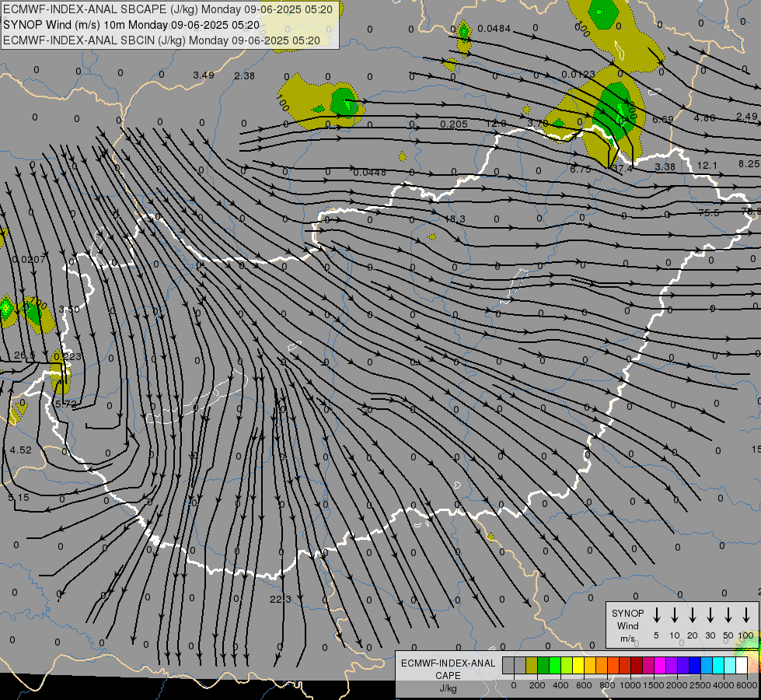This screenshot has height=700, width=761.
Task: Click the 2.38 value on the map
Action: (244, 75)
